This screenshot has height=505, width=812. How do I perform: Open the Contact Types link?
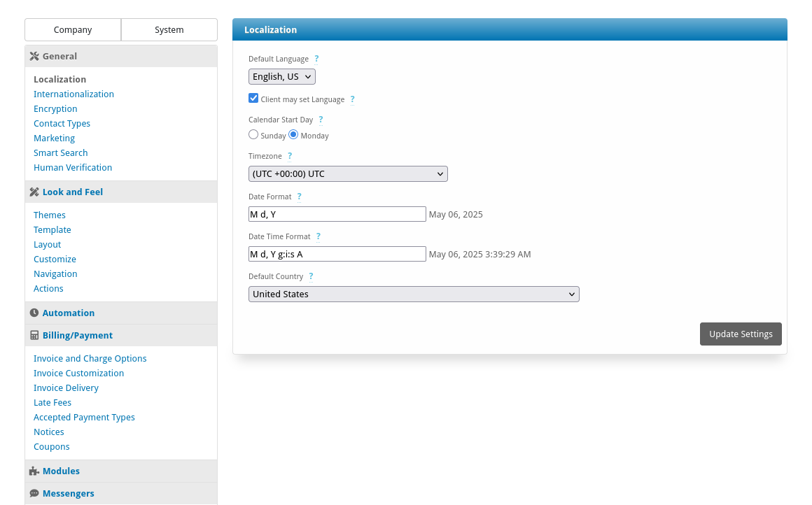pos(62,124)
